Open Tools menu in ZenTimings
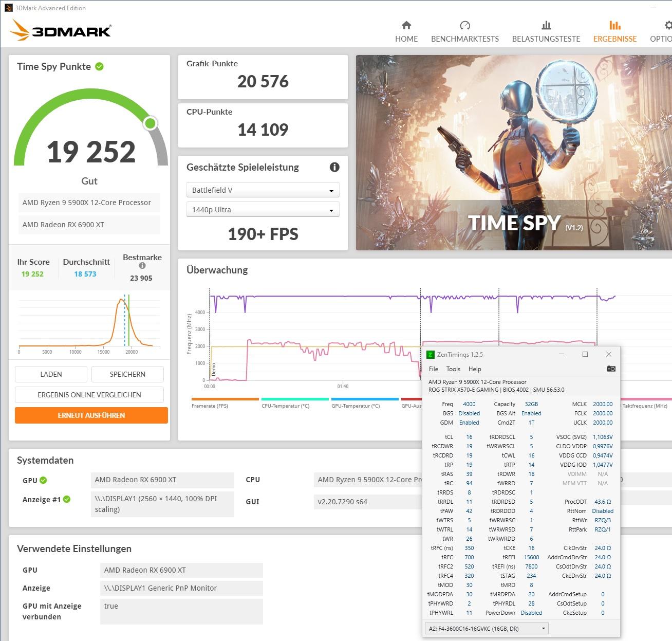The width and height of the screenshot is (672, 641). 453,369
